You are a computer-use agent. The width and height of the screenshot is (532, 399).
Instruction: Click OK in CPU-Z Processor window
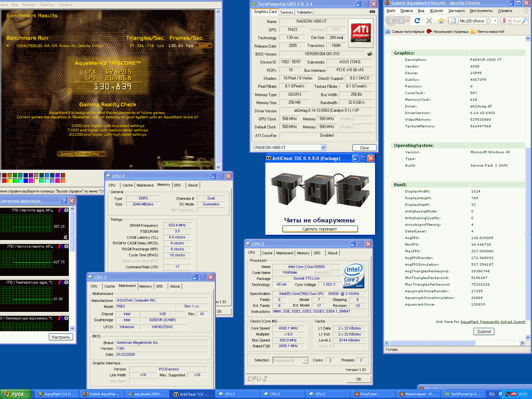pyautogui.click(x=359, y=379)
